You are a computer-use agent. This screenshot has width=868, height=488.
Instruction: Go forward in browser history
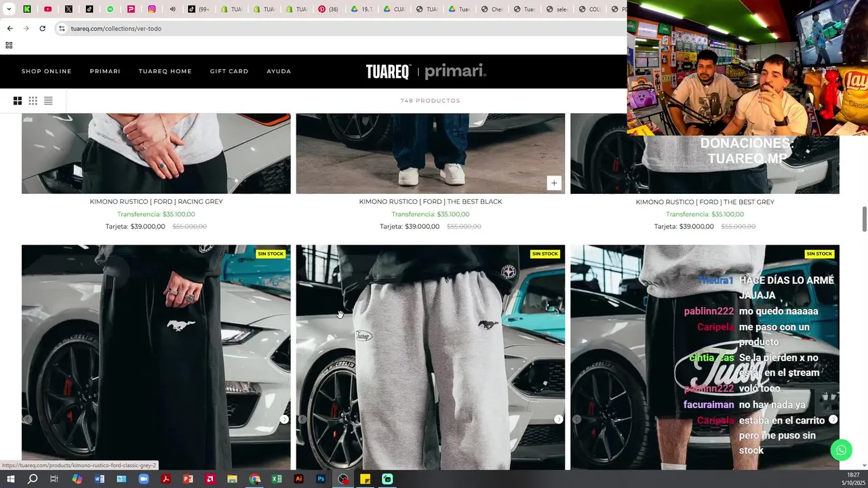26,28
